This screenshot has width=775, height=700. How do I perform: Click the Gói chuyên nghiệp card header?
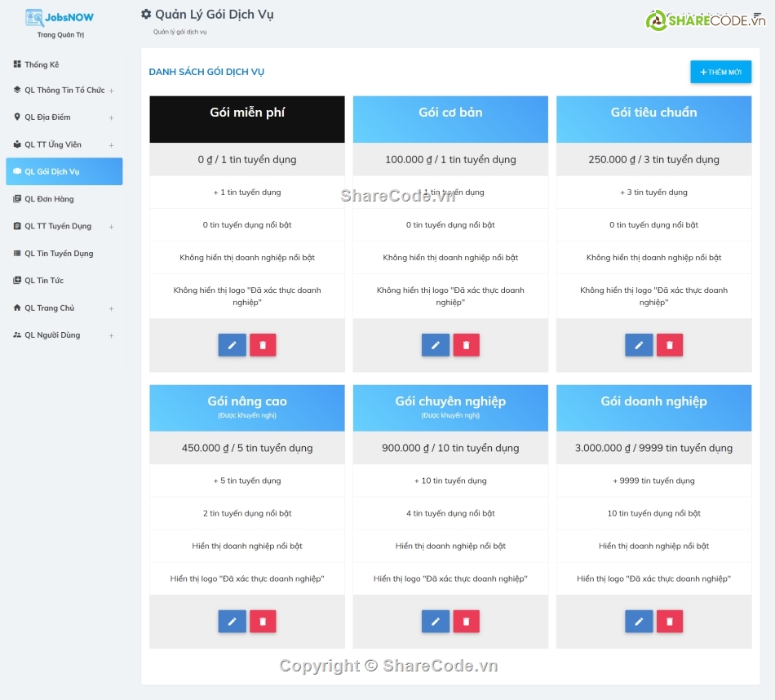tap(450, 408)
